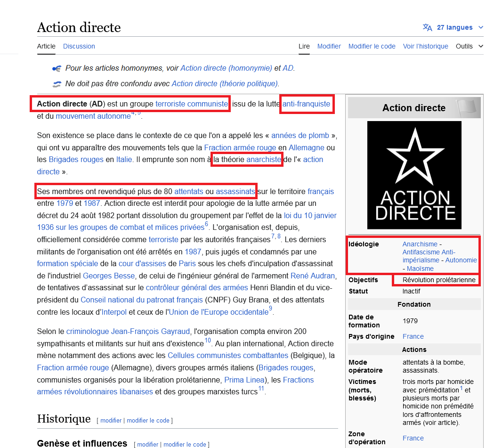Click the Maoïsme link in infobox
The image size is (486, 448).
point(420,269)
